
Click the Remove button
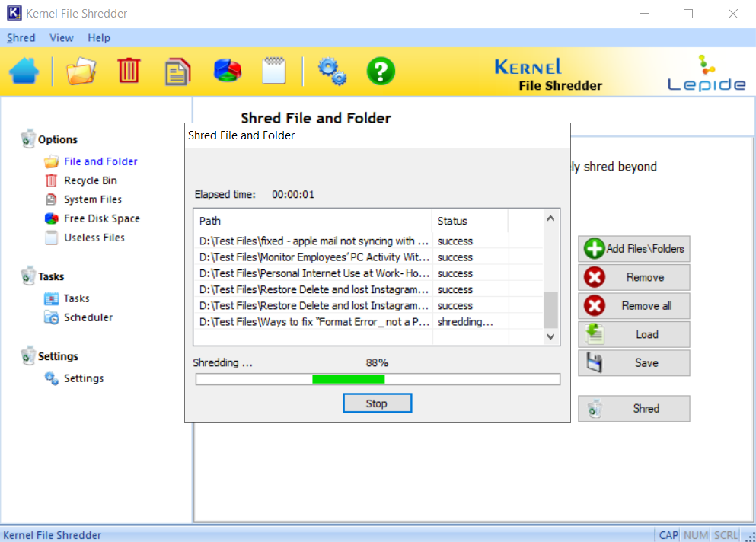tap(633, 277)
